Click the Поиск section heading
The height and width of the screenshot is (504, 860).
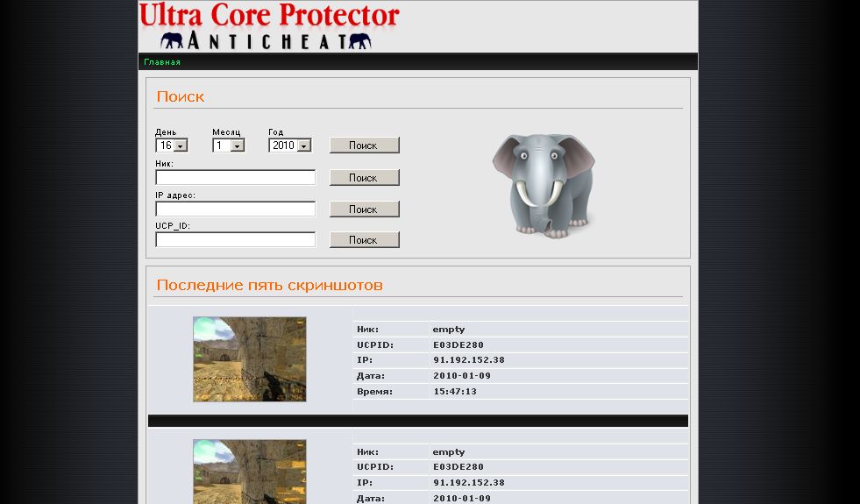tap(181, 96)
